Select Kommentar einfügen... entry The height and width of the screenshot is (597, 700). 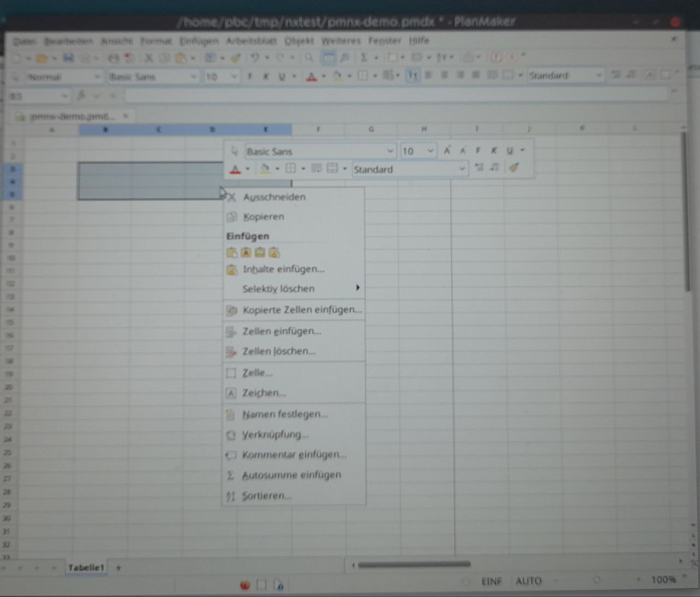[294, 454]
